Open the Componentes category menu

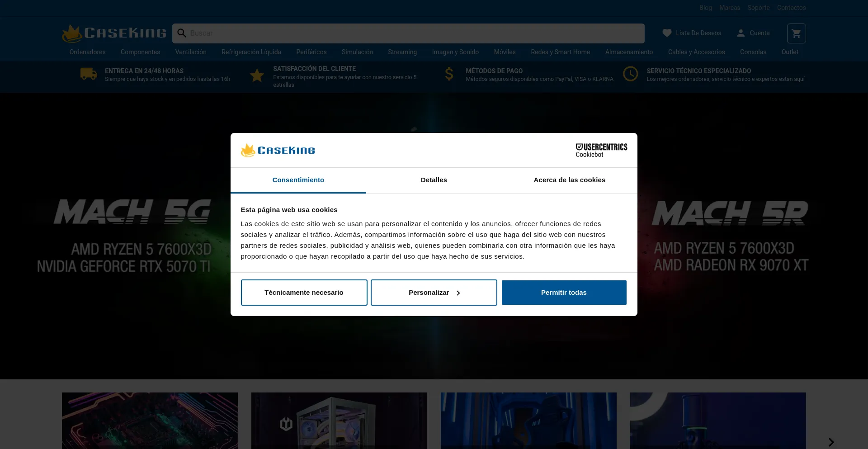pos(140,52)
